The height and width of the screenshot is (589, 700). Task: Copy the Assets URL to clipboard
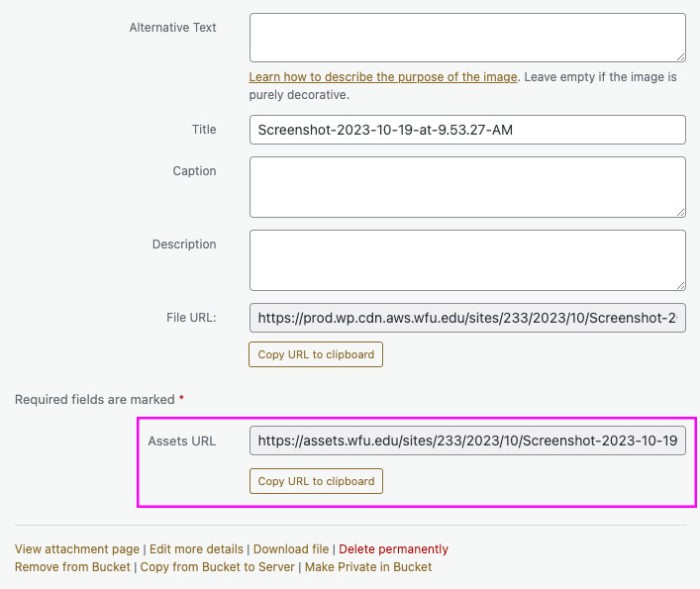click(316, 481)
